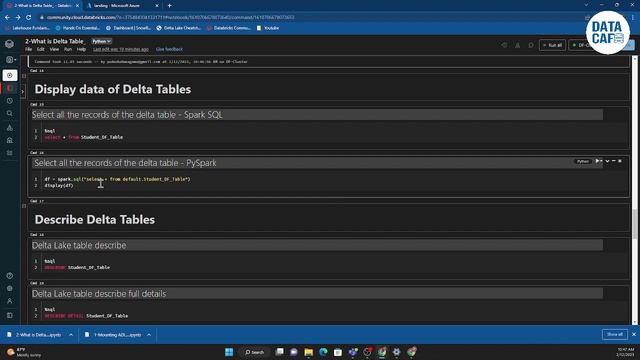Click the notebook vertical scrollbar thumb
640x360 pixels.
635,224
